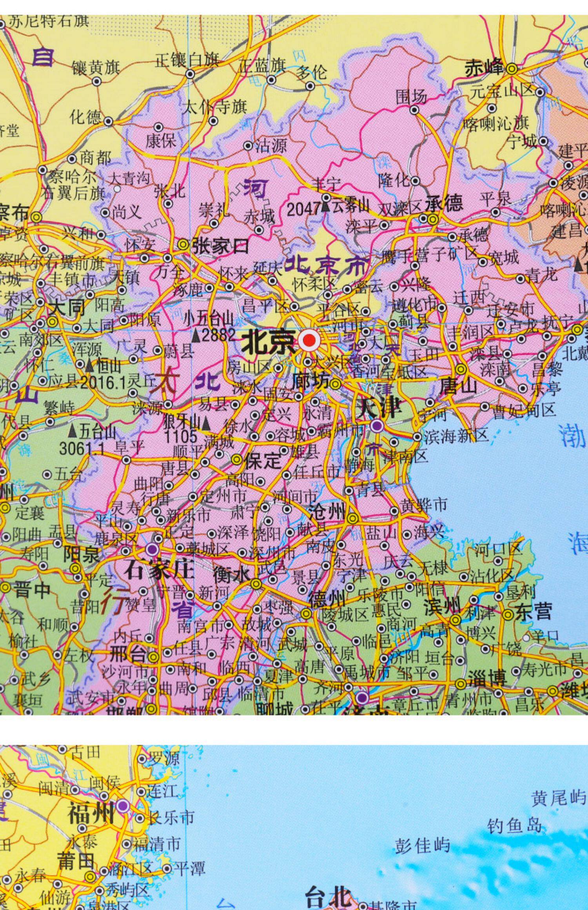Select the 阳泉 label

(x=82, y=554)
